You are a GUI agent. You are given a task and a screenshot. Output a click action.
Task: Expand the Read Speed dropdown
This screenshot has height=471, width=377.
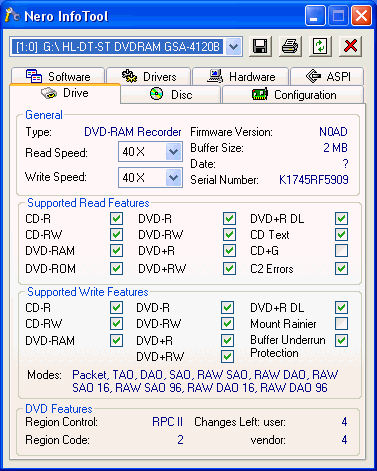tap(173, 152)
